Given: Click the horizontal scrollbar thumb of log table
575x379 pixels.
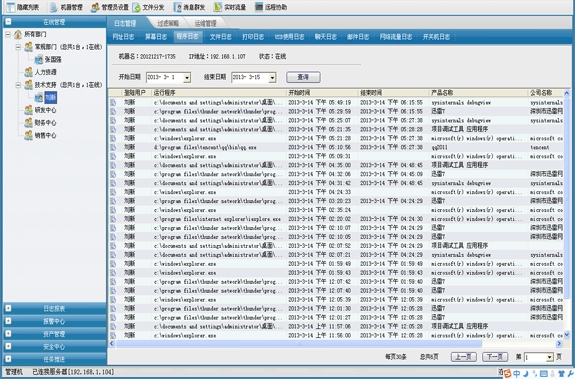Looking at the screenshot, I should [299, 344].
